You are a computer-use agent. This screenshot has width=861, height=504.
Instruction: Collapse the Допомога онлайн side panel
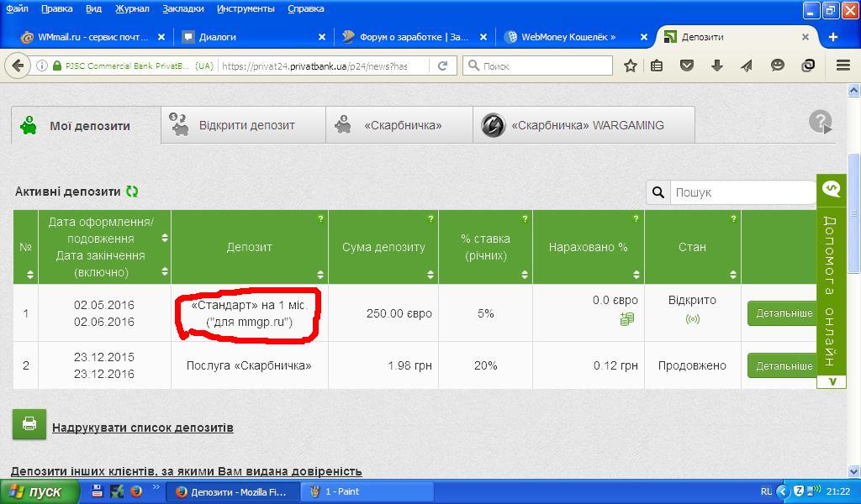coord(832,381)
